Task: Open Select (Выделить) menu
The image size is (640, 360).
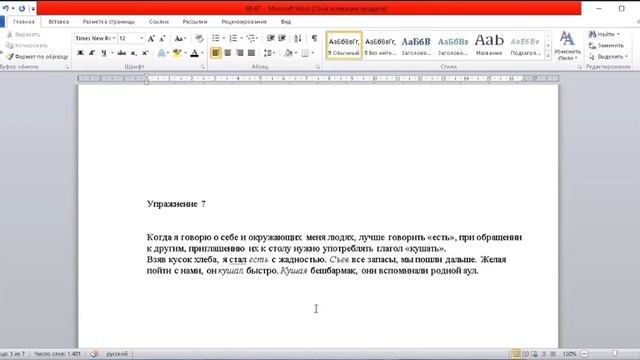Action: [608, 56]
